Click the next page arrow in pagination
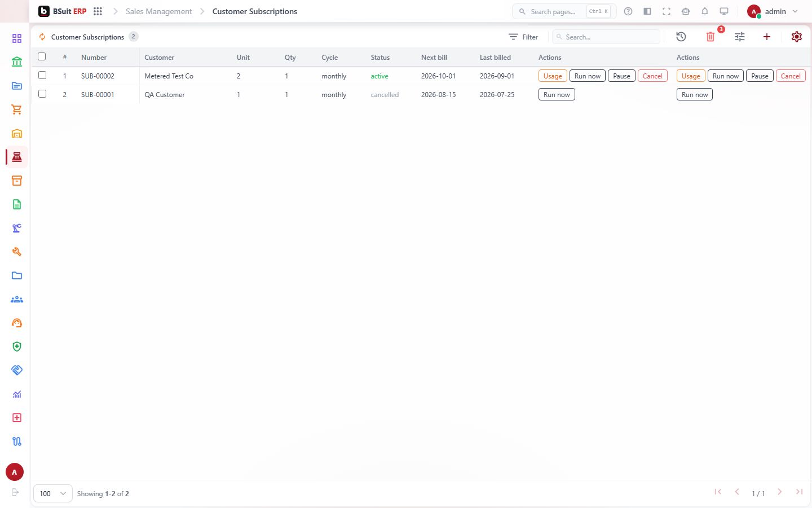 coord(780,492)
